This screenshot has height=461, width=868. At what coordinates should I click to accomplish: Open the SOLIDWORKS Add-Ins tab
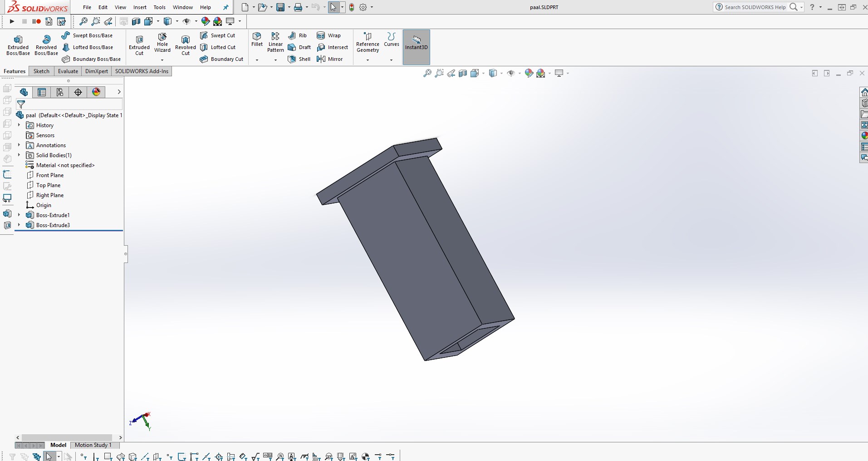(142, 71)
